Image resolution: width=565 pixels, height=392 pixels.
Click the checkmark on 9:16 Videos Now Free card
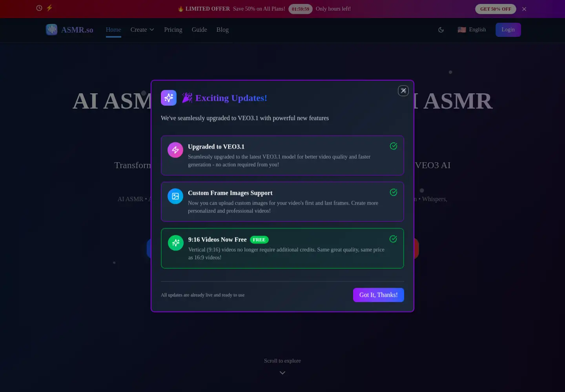pyautogui.click(x=393, y=239)
